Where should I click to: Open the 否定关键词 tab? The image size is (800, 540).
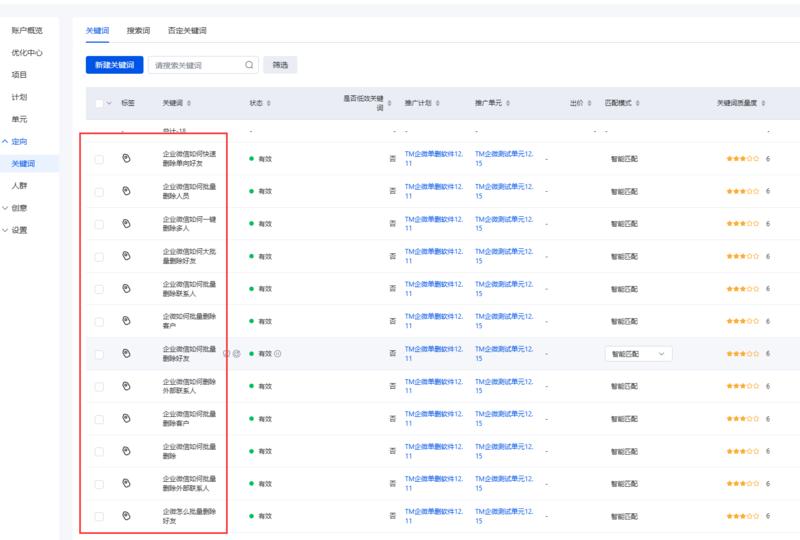187,31
